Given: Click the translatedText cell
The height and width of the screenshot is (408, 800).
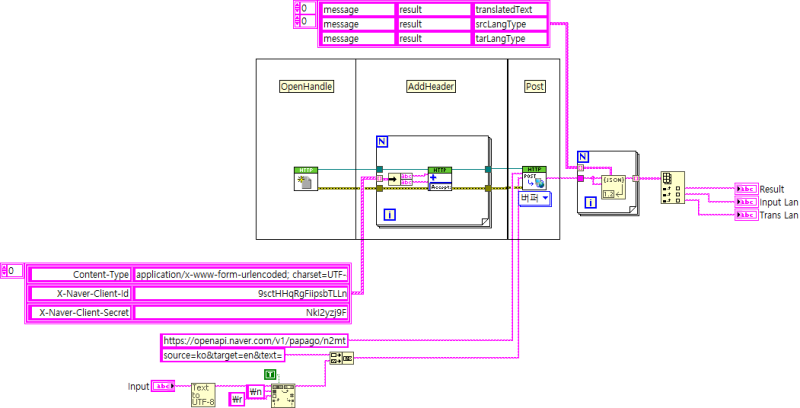Looking at the screenshot, I should [510, 10].
